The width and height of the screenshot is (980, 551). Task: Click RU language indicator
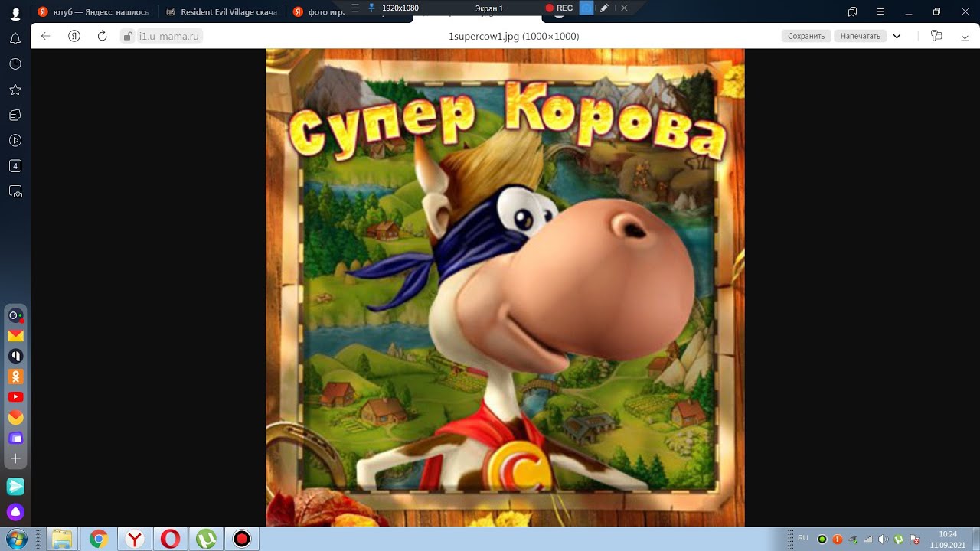click(802, 538)
